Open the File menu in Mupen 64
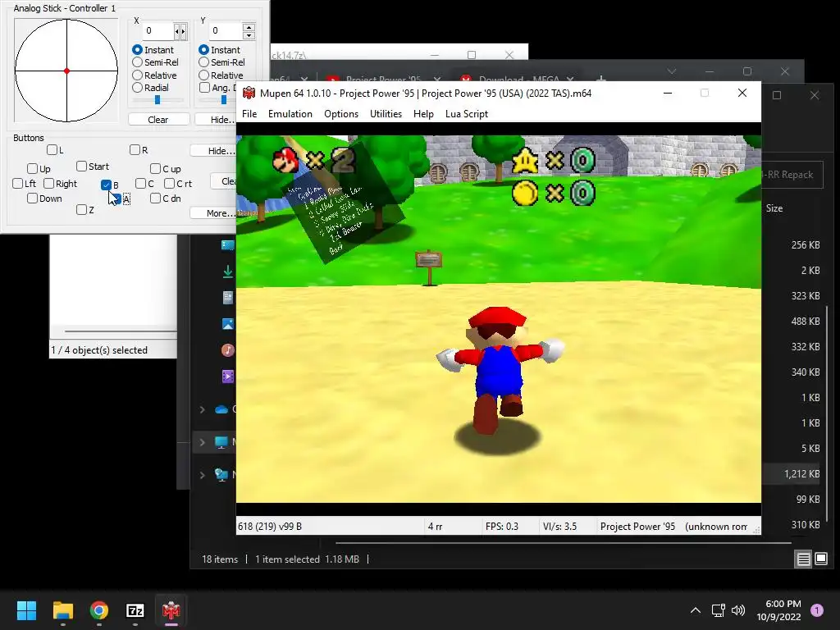The height and width of the screenshot is (630, 840). click(249, 113)
